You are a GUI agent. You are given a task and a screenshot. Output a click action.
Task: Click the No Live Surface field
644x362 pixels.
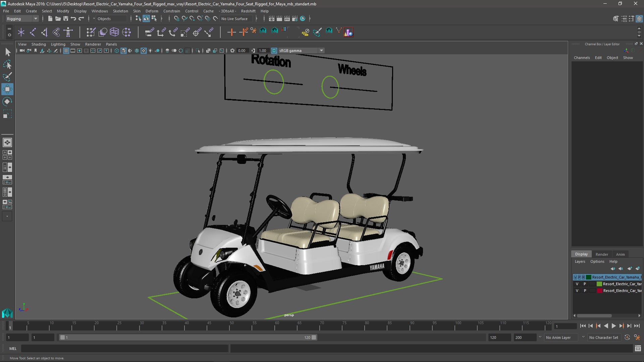pos(237,19)
